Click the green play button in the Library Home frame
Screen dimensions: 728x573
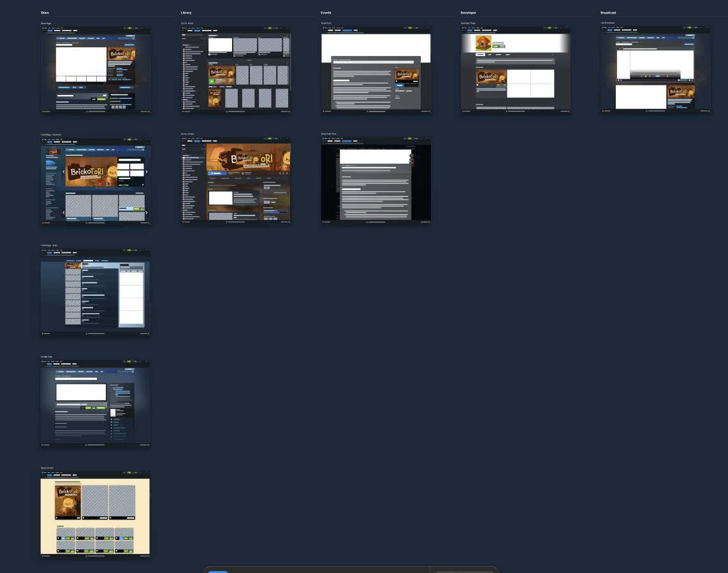coord(212,81)
